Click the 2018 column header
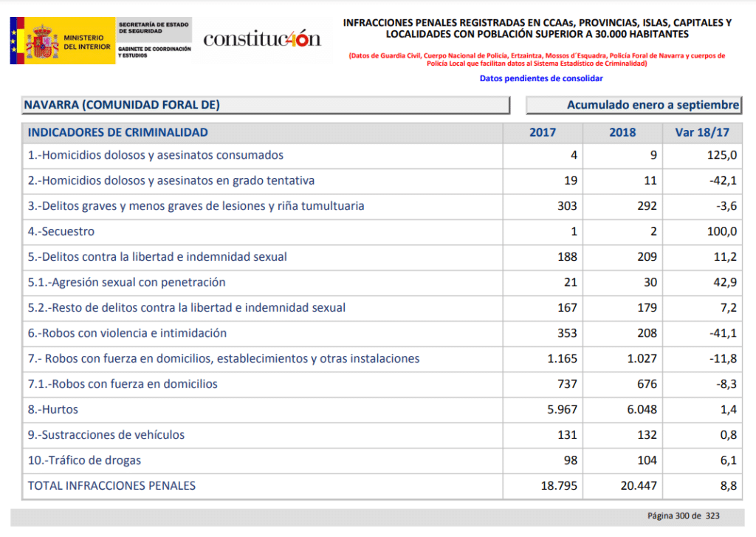The width and height of the screenshot is (756, 537). pyautogui.click(x=622, y=133)
